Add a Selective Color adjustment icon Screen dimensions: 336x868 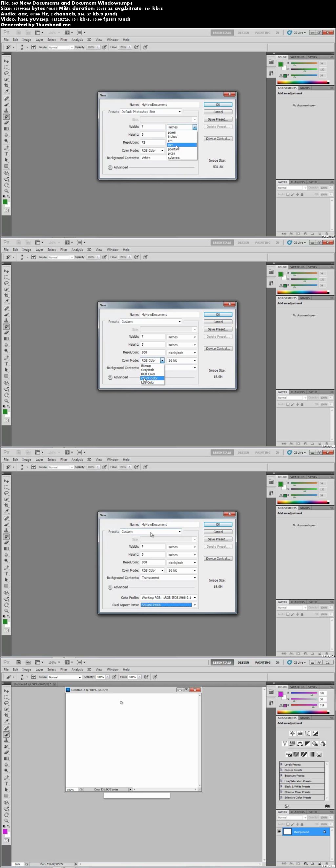point(319,754)
